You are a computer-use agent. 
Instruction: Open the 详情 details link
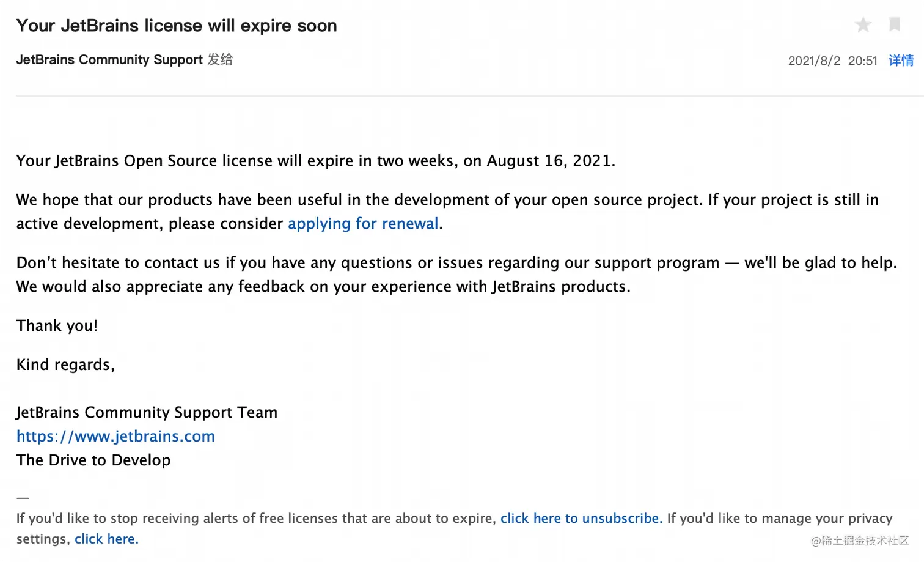coord(901,61)
